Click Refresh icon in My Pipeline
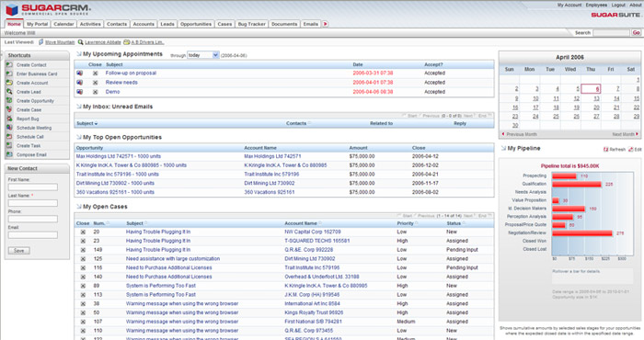 click(605, 149)
